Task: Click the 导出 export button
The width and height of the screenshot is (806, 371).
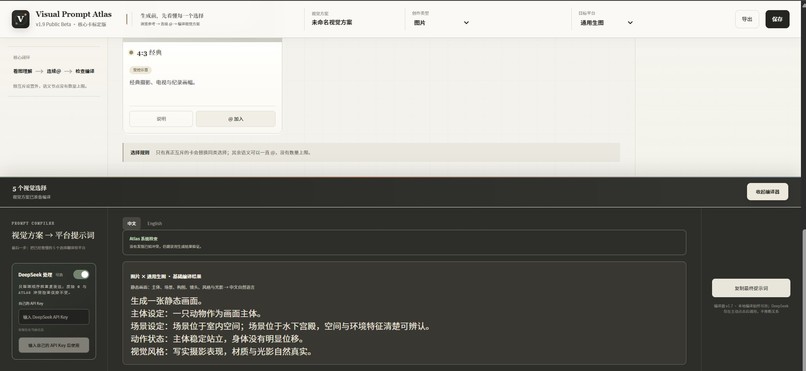Action: click(x=747, y=19)
